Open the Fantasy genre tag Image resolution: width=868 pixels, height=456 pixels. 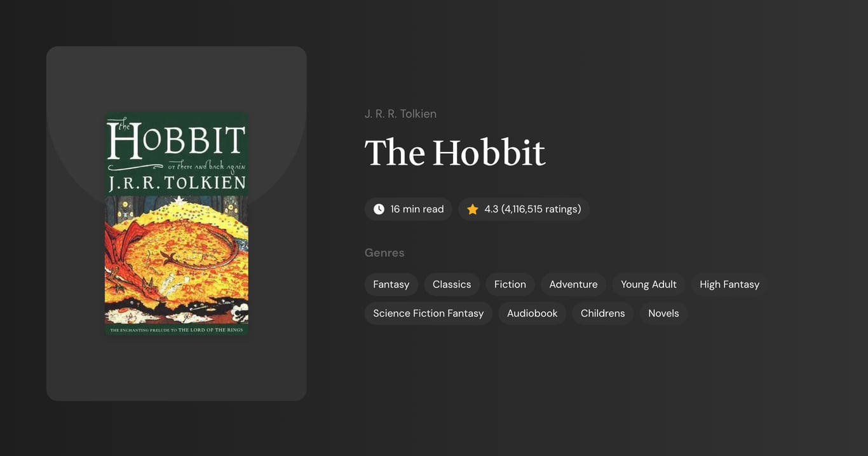[x=391, y=284]
